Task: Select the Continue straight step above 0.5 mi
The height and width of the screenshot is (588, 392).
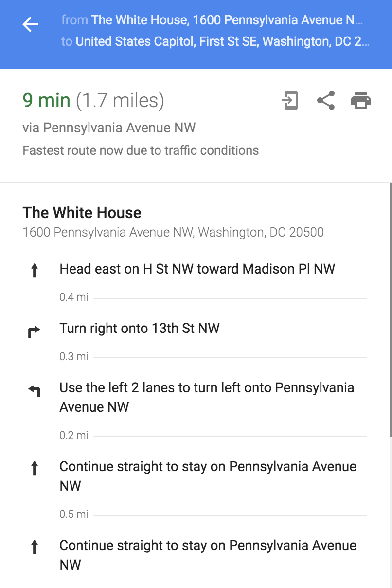Action: coord(208,476)
